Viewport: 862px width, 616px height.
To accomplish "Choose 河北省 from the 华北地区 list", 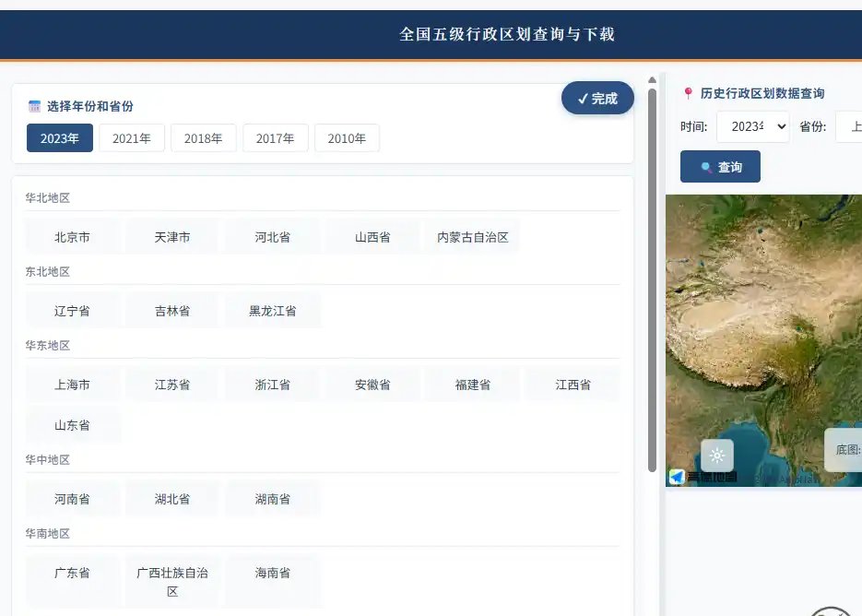I will 273,237.
